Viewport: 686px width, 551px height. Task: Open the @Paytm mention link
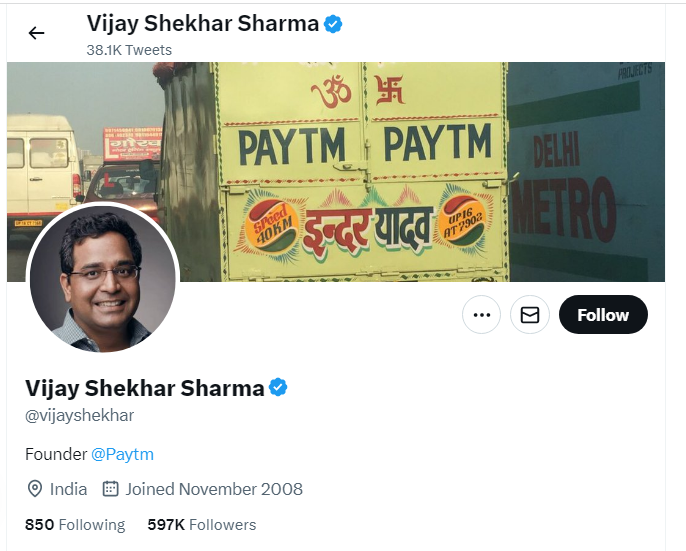point(122,454)
